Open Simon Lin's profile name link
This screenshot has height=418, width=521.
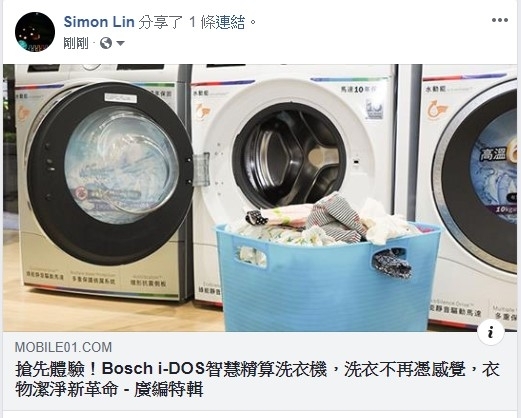click(99, 22)
